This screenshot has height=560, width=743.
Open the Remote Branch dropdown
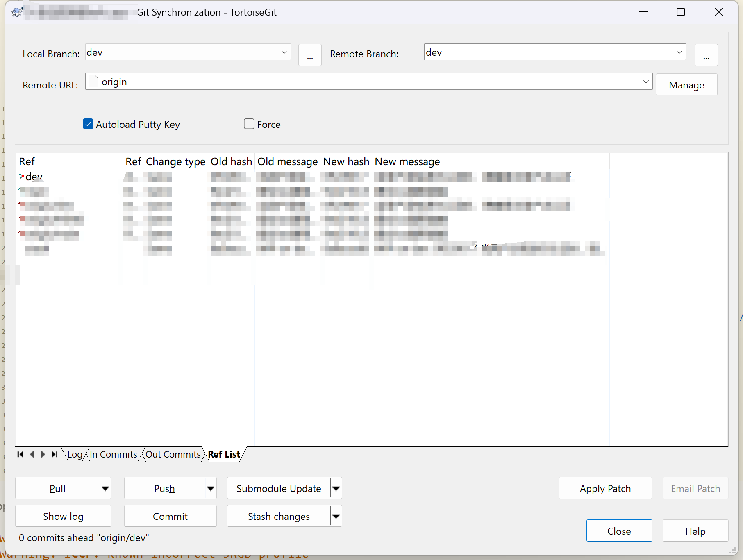coord(679,52)
